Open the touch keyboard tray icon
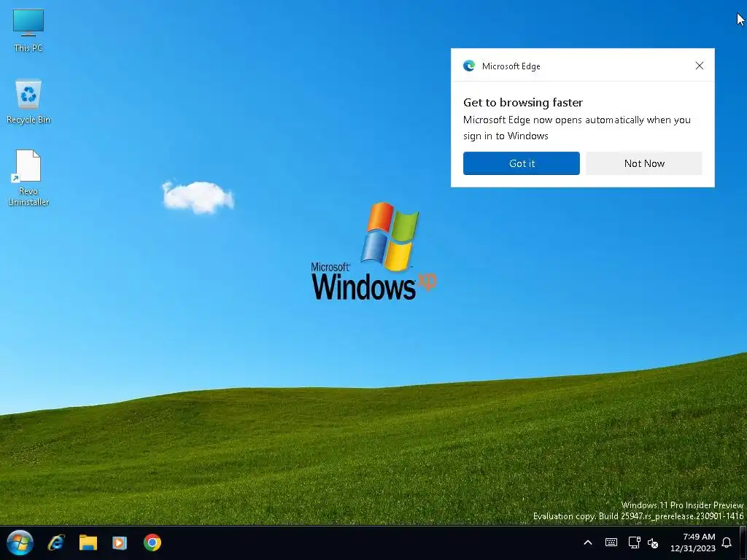 tap(611, 542)
